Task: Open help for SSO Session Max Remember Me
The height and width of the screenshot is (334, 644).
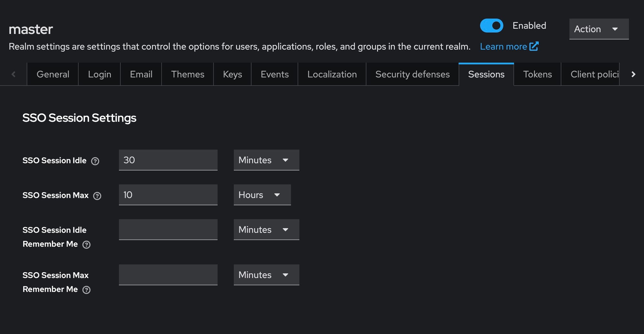Action: [x=86, y=290]
